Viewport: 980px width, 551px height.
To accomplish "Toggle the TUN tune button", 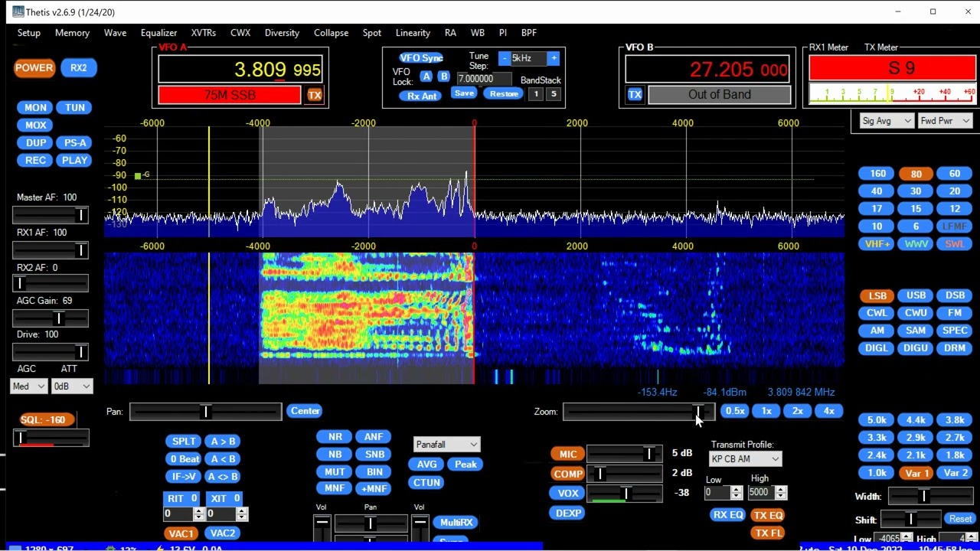I will [75, 108].
